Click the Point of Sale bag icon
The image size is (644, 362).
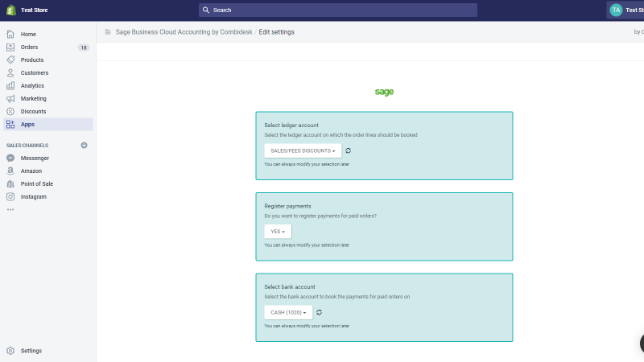tap(10, 184)
